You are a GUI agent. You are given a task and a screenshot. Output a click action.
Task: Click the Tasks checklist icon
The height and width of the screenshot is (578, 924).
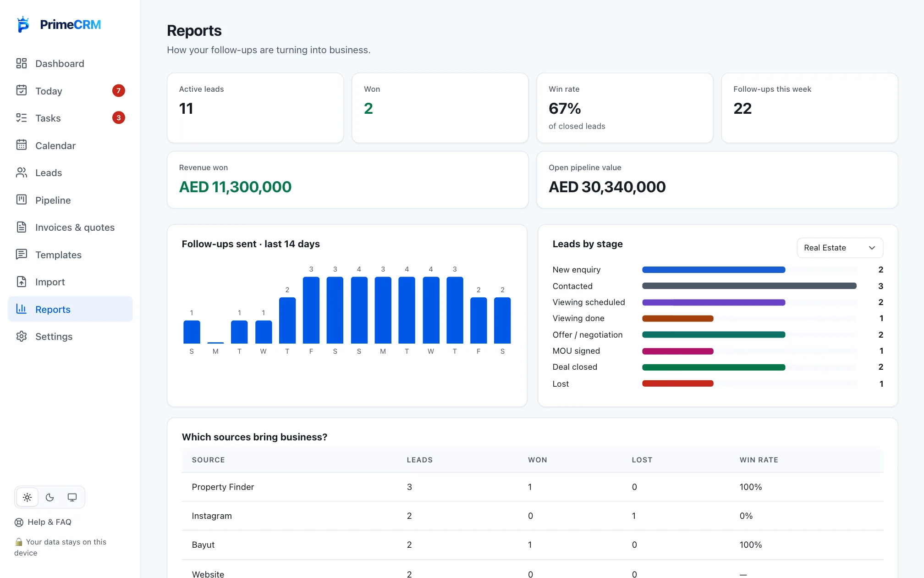coord(22,118)
